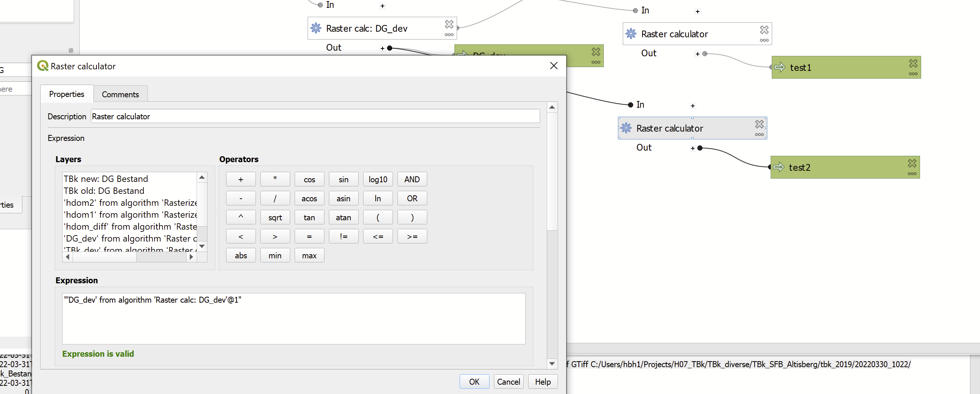Screen dimensions: 980x394
Task: Click the plus operator button
Action: tap(241, 179)
